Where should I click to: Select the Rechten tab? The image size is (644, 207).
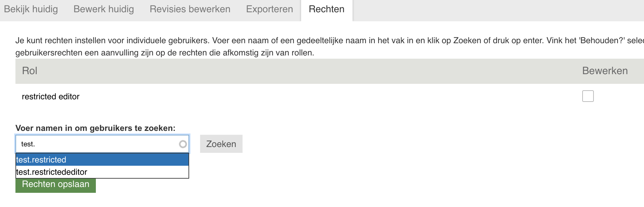[x=327, y=9]
